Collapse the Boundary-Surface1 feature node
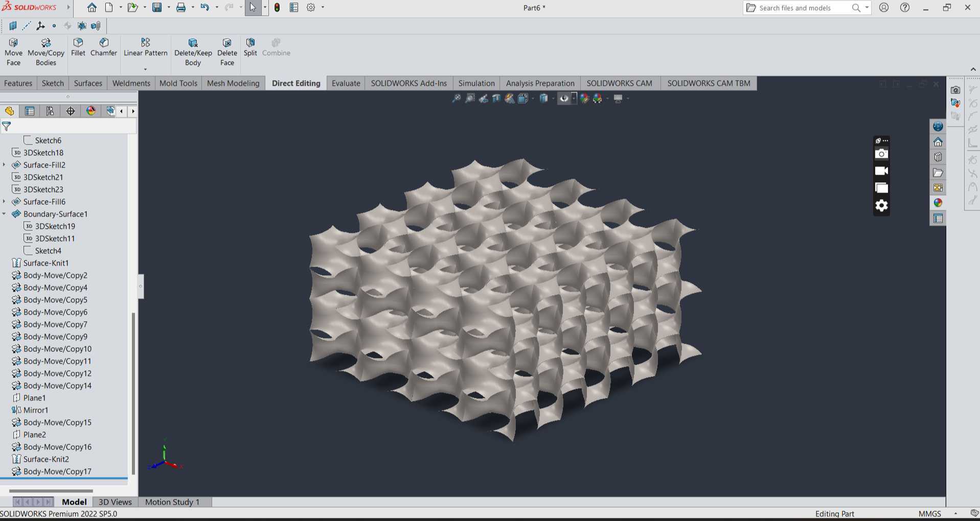Image resolution: width=980 pixels, height=521 pixels. [x=5, y=214]
